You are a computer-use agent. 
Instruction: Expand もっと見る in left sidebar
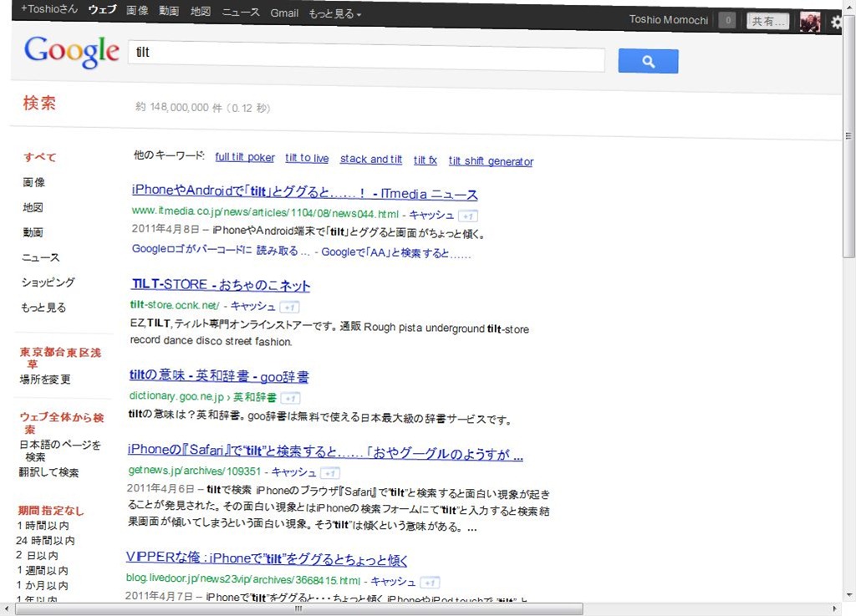point(43,308)
